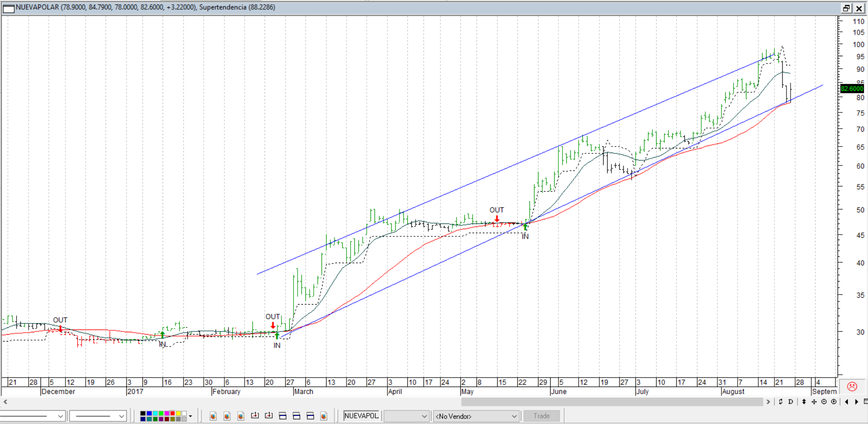This screenshot has height=424, width=868.
Task: Pick the red color swatch
Action: pyautogui.click(x=173, y=413)
